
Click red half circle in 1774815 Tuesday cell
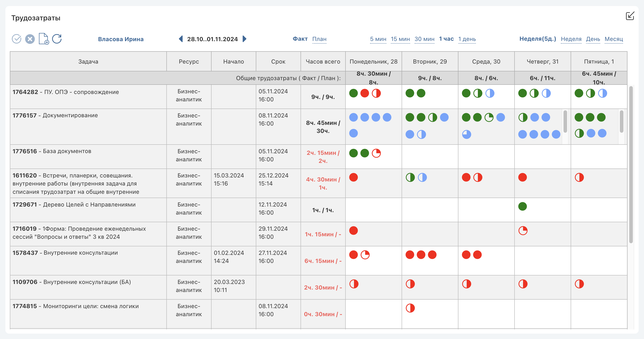pyautogui.click(x=410, y=308)
